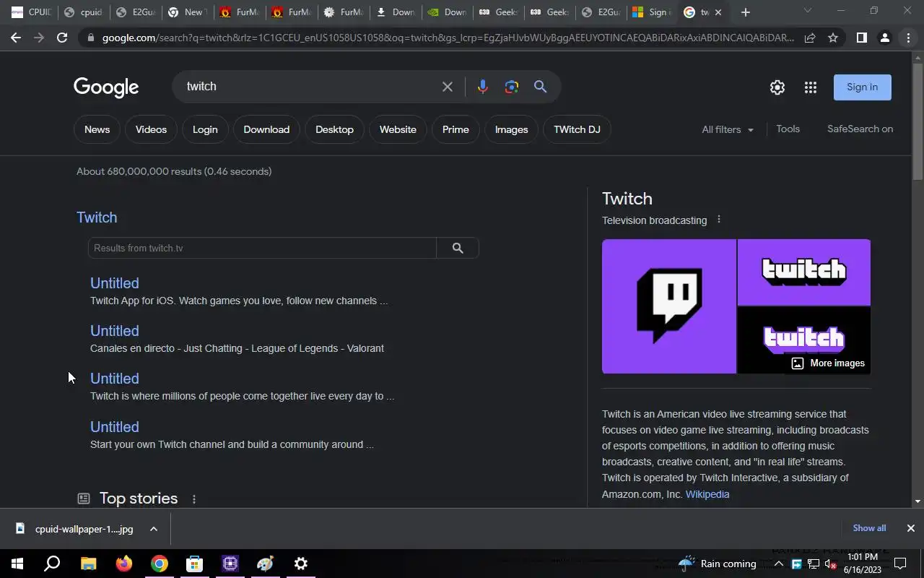Open the tab search chevron
Screen dimensions: 924x578
coord(807,11)
